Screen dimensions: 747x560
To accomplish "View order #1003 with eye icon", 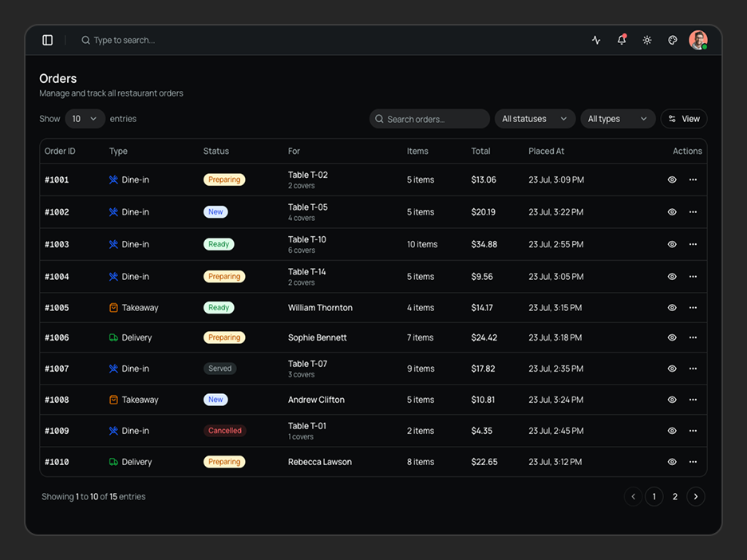I will [672, 244].
